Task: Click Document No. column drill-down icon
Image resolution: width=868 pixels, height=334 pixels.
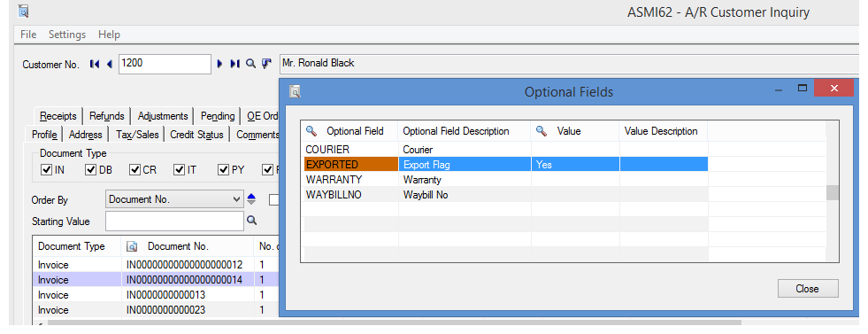Action: click(133, 246)
